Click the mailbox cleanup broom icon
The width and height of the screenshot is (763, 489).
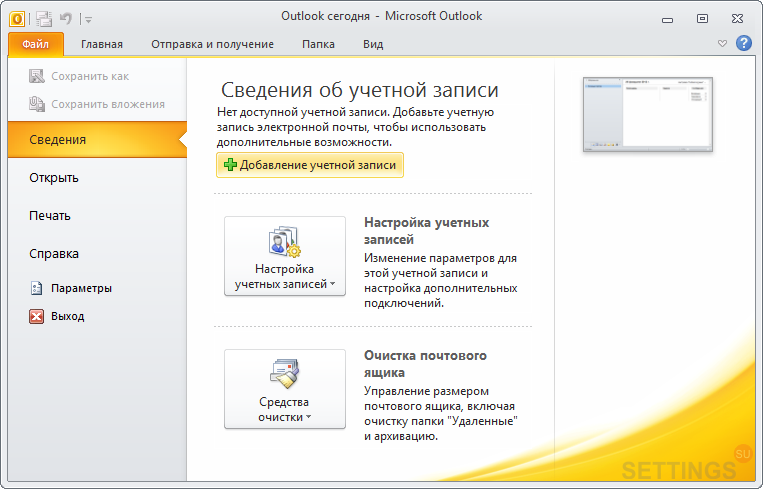click(x=285, y=374)
